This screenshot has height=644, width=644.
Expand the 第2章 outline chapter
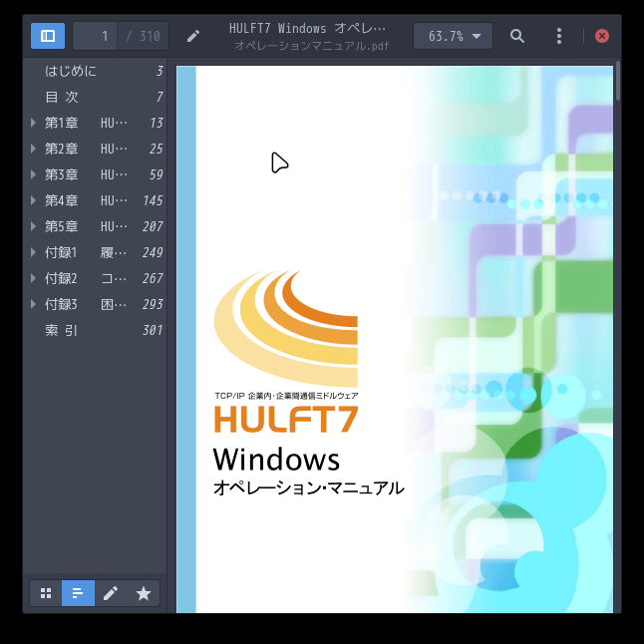click(33, 149)
